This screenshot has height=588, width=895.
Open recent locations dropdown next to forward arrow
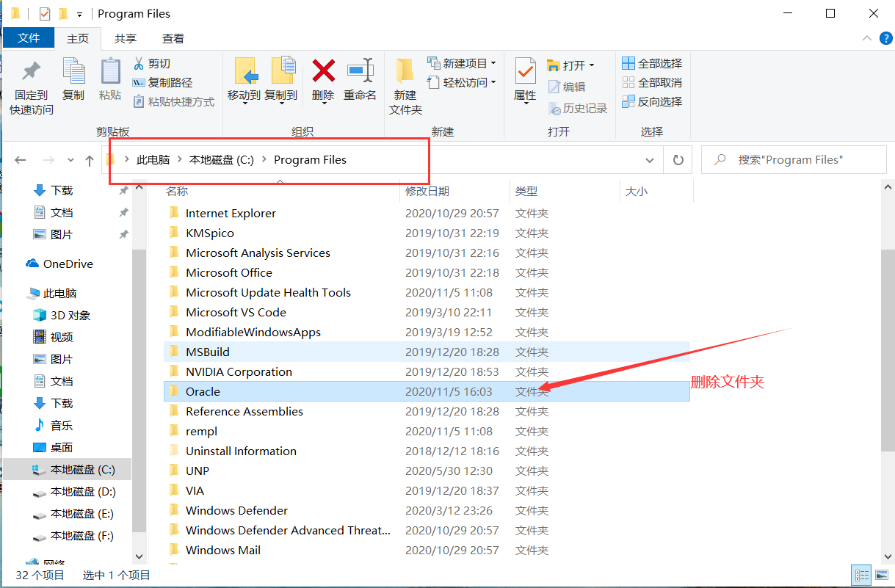pyautogui.click(x=70, y=160)
